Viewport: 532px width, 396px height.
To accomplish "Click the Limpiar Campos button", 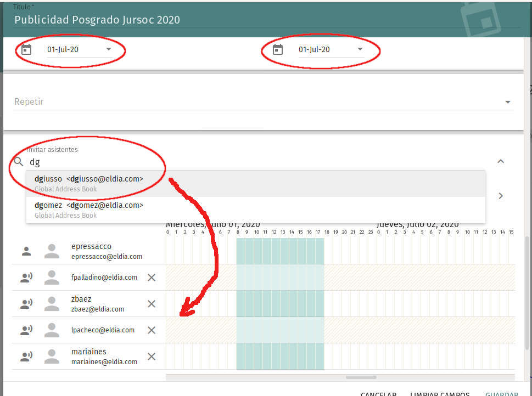I will pyautogui.click(x=440, y=393).
